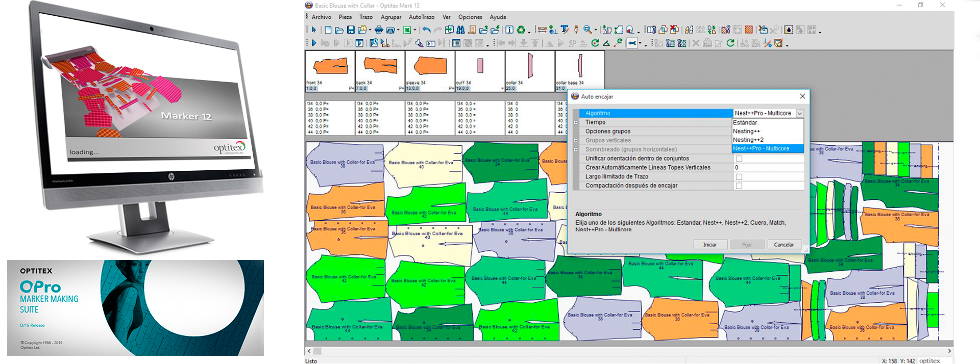Open the Agrupar menu

coord(391,17)
